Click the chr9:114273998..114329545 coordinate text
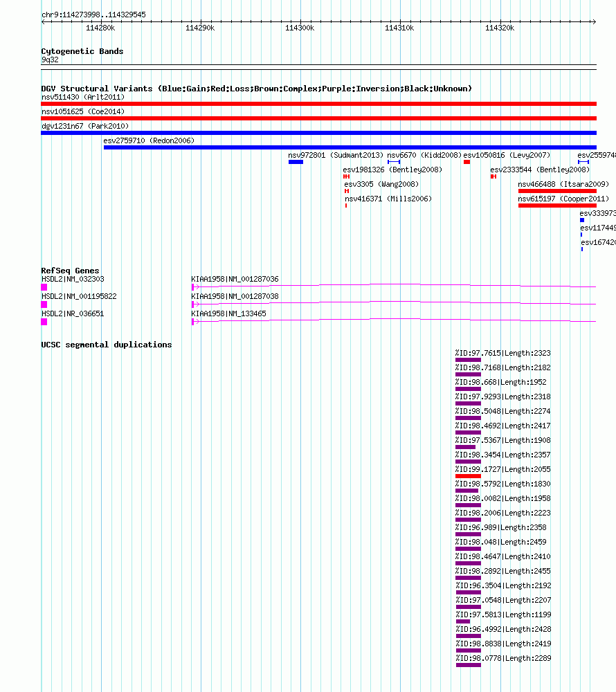616x692 pixels. pos(93,15)
